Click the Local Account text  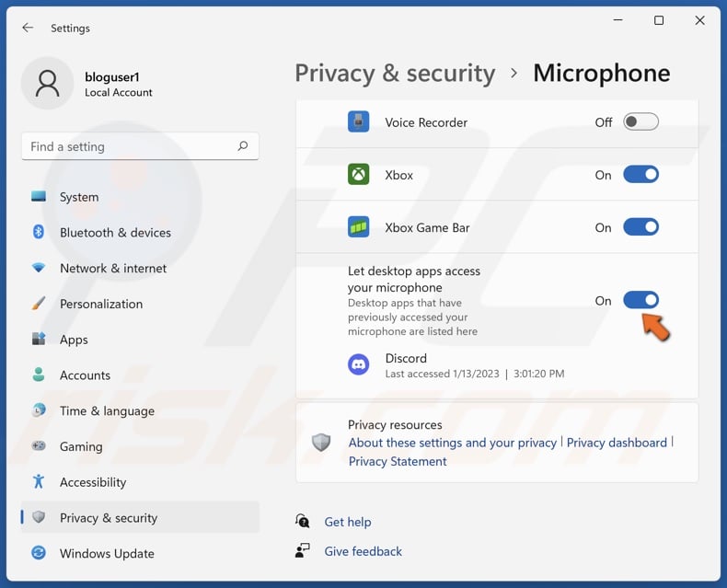[118, 92]
